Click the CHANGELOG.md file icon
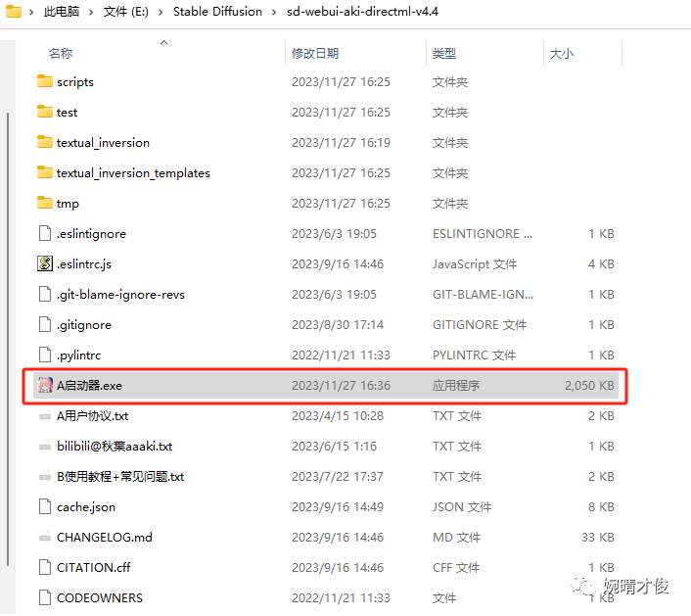 pyautogui.click(x=44, y=537)
